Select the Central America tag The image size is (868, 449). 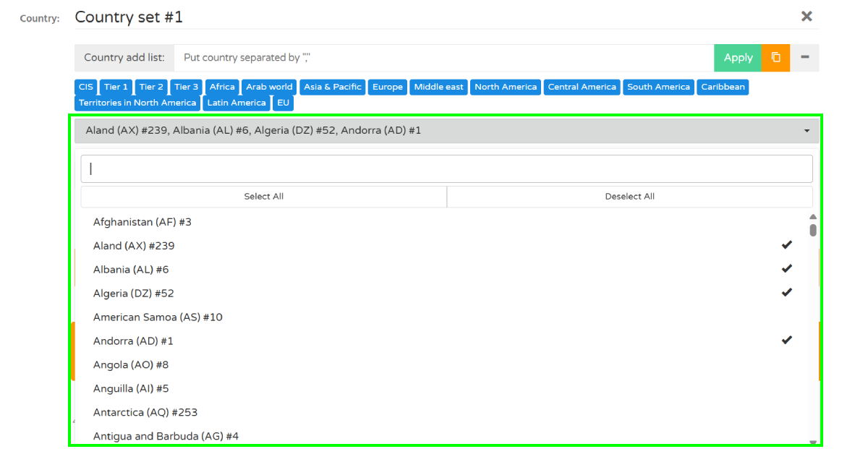tap(582, 87)
